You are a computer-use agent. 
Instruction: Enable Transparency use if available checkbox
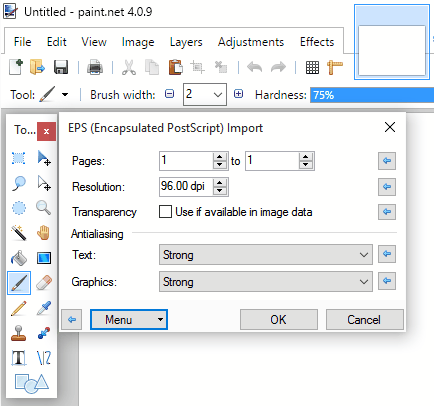[x=165, y=212]
